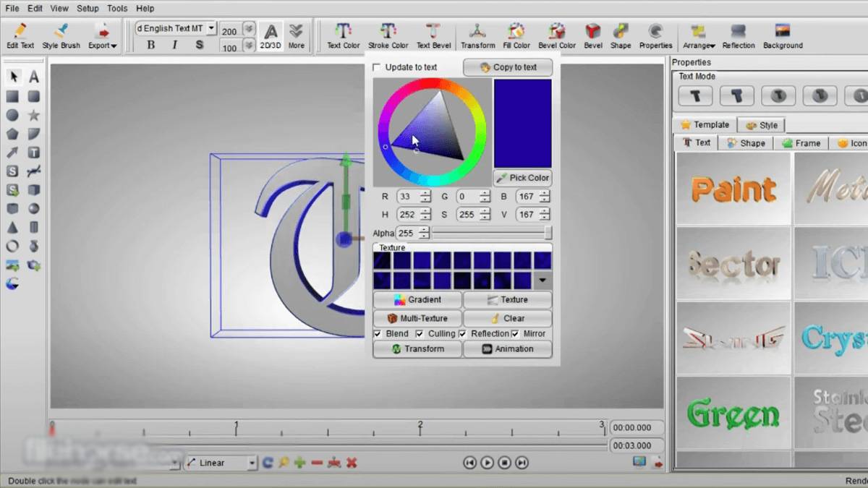
Task: Apply italic with the I icon
Action: [x=174, y=45]
